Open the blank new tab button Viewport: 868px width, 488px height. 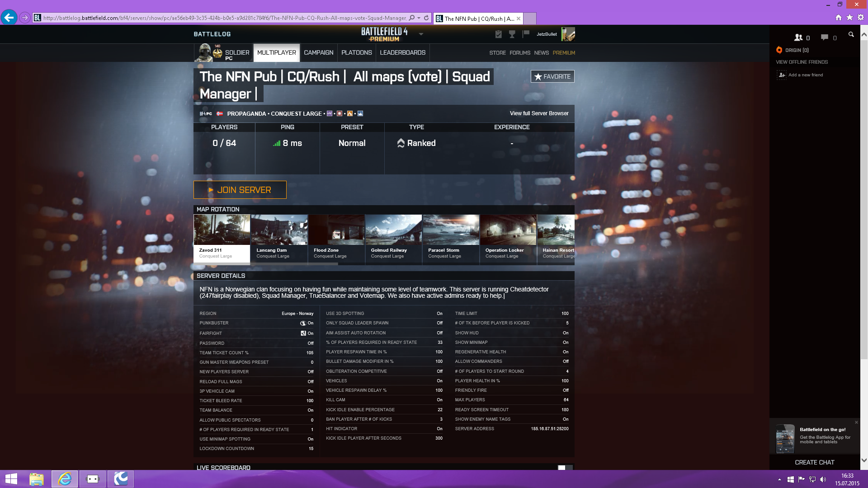pos(529,19)
